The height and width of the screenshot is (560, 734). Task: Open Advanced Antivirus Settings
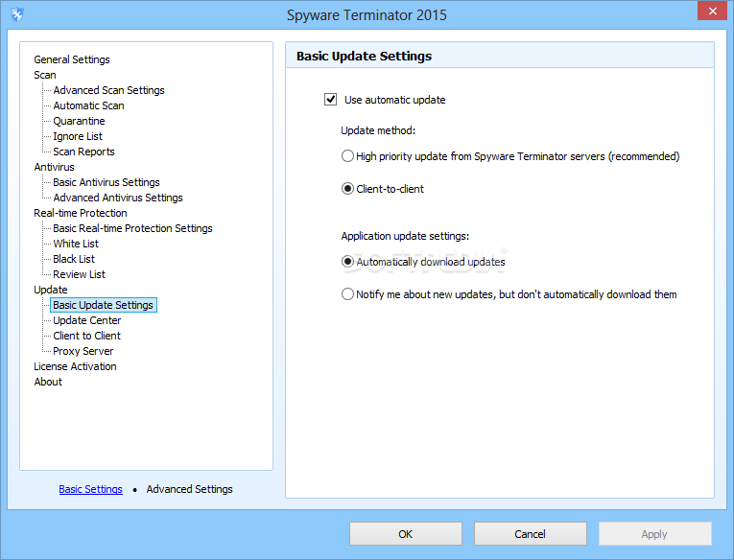point(117,198)
